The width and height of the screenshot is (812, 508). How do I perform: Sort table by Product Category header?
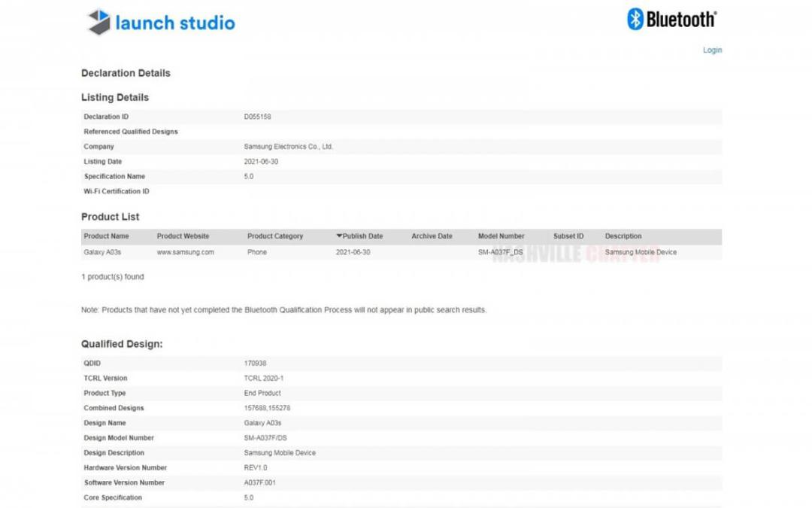tap(275, 236)
